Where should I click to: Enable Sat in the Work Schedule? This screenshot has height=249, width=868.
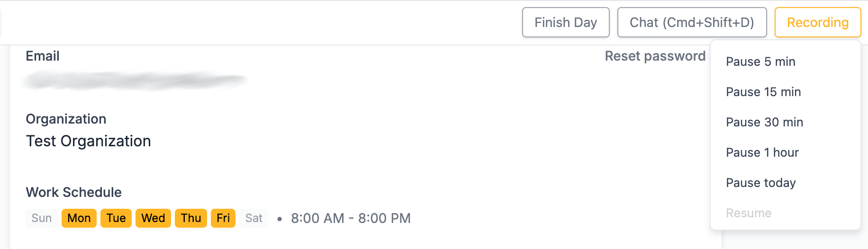tap(254, 218)
